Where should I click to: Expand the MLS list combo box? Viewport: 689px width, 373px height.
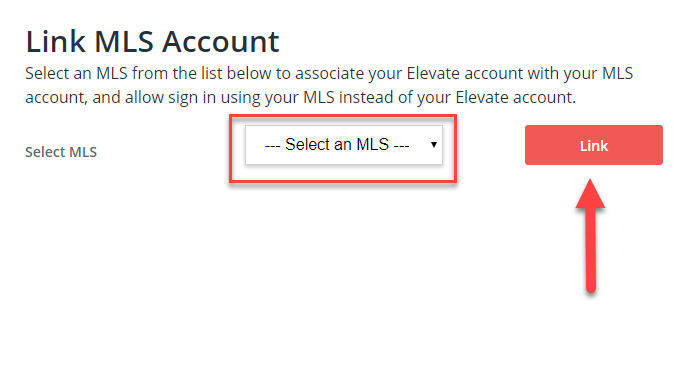pos(344,145)
